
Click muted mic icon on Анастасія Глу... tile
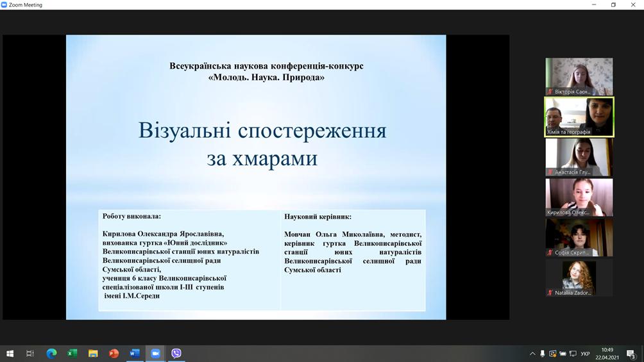point(550,172)
